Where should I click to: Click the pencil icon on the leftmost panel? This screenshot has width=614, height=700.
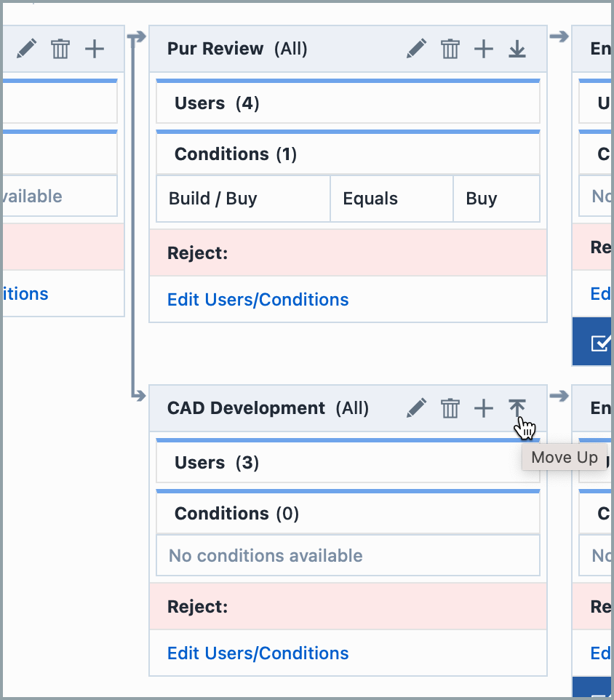27,49
